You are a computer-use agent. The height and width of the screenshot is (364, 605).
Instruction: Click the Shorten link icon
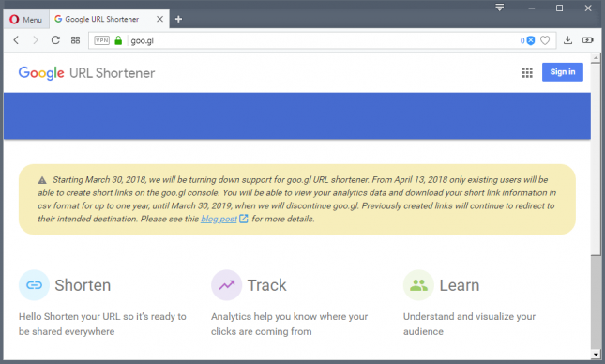34,285
